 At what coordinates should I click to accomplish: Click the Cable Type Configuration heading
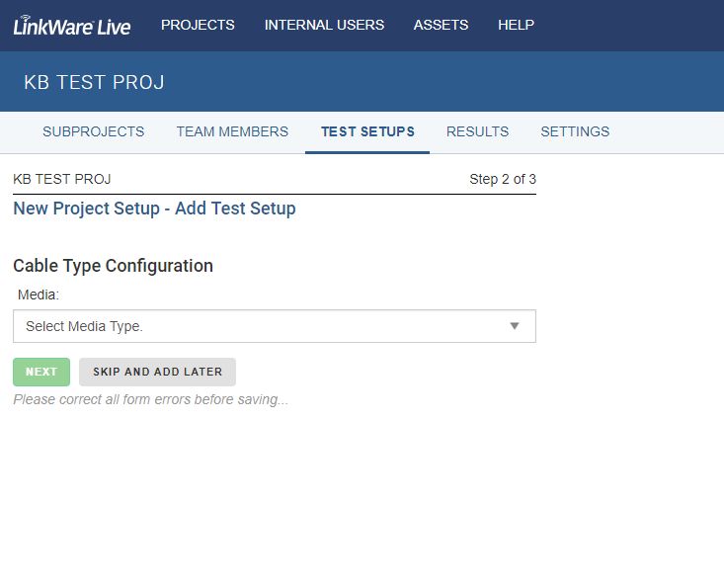pyautogui.click(x=114, y=266)
